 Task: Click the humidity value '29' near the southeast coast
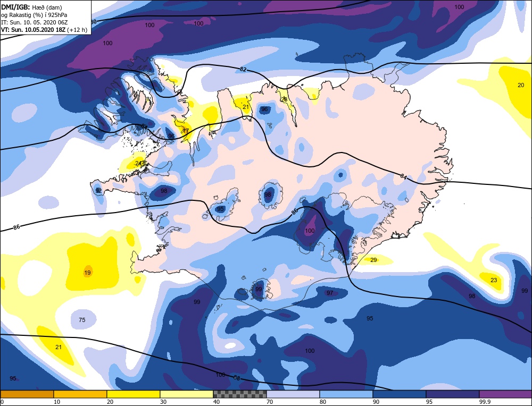(373, 260)
